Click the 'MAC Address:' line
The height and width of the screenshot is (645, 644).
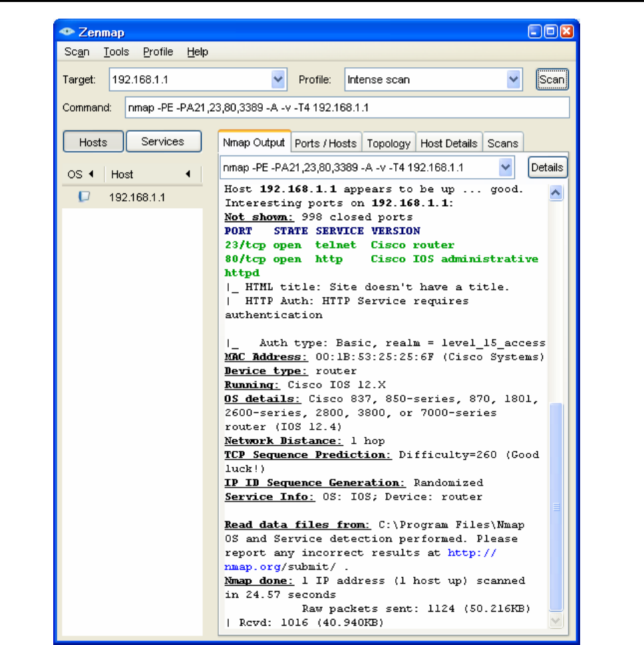tap(385, 357)
